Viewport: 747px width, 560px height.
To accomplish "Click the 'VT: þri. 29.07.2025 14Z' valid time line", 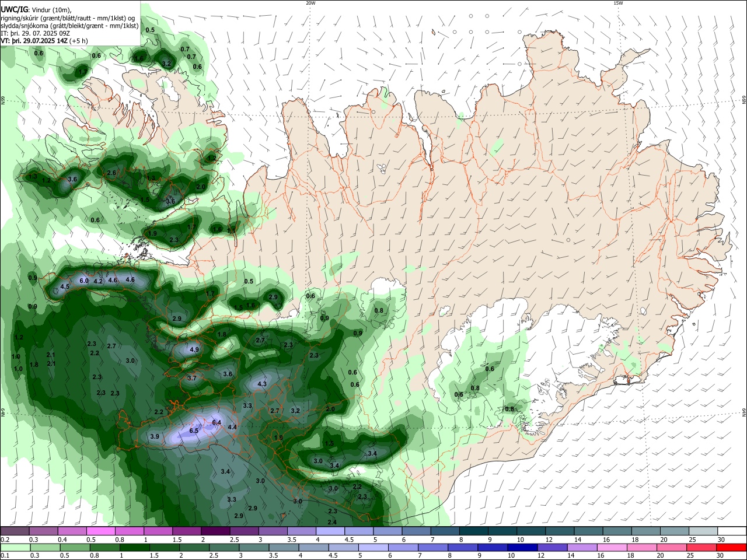I will coord(44,41).
